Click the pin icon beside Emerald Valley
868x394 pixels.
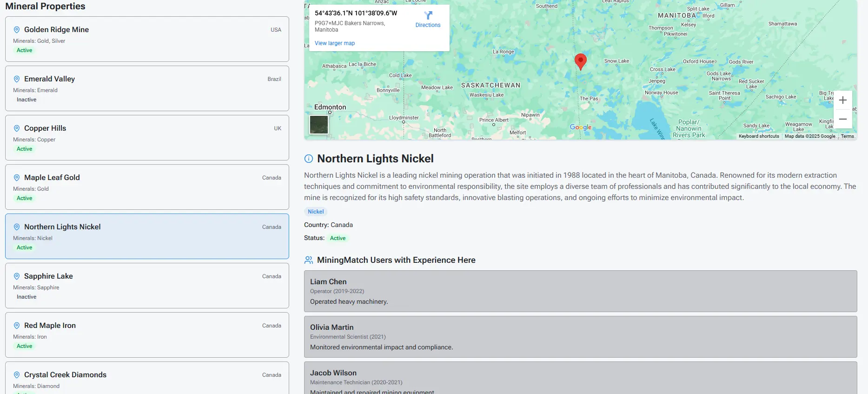pos(17,79)
